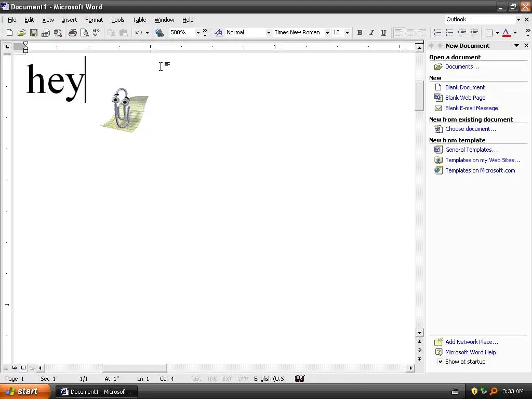Click the Blank Document link

(x=465, y=87)
